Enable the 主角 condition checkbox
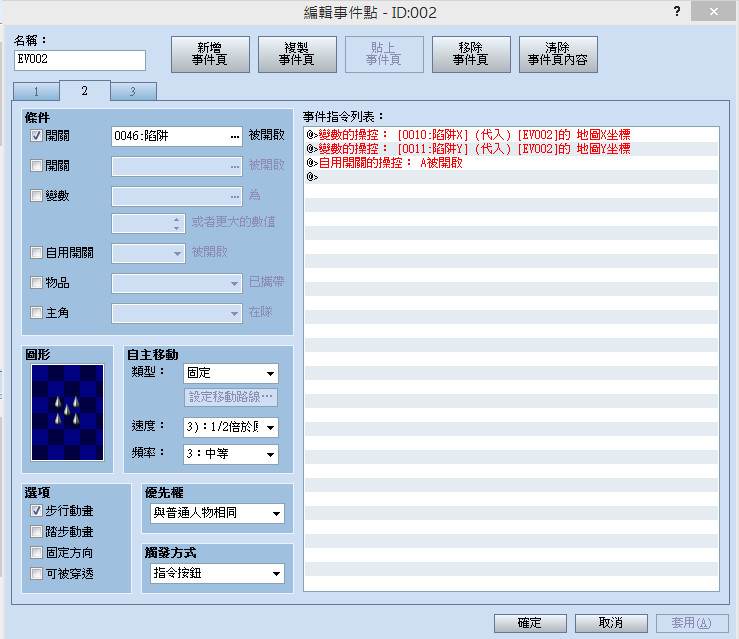The height and width of the screenshot is (639, 739). tap(36, 312)
